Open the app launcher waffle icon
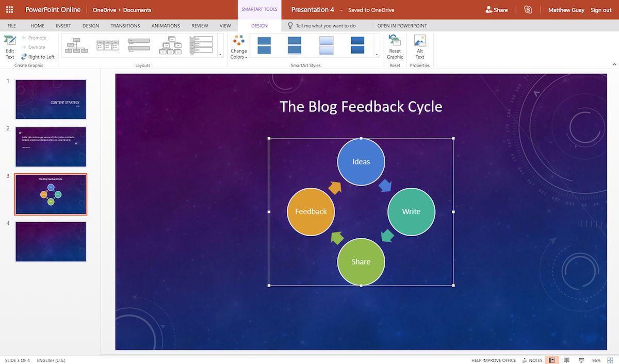 (9, 10)
